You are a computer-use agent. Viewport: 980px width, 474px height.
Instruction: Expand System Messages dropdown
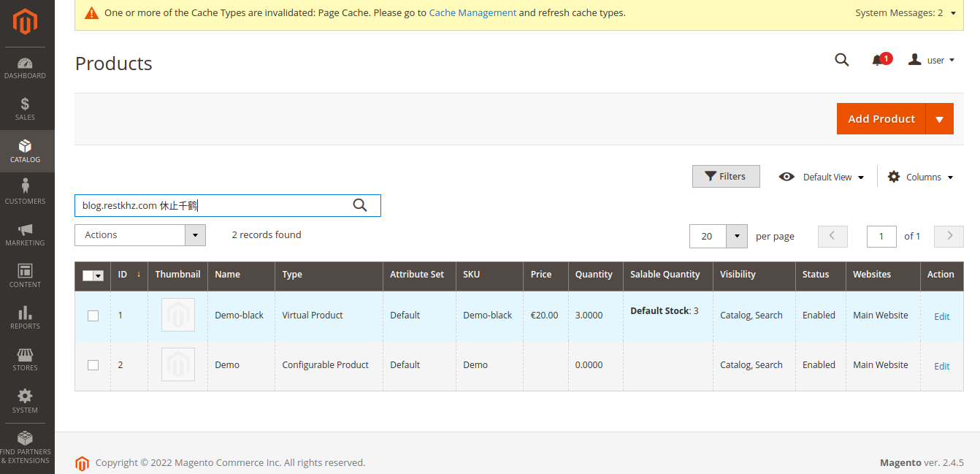tap(906, 13)
